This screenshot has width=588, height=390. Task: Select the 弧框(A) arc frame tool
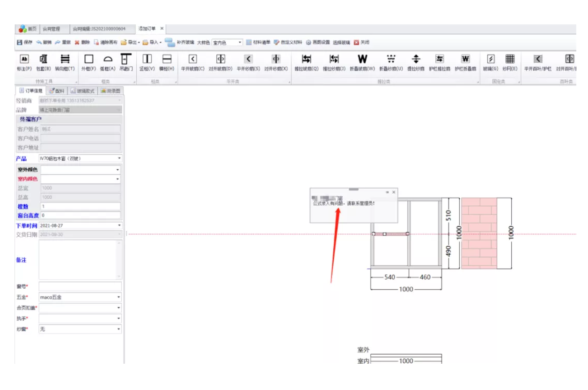pos(107,62)
